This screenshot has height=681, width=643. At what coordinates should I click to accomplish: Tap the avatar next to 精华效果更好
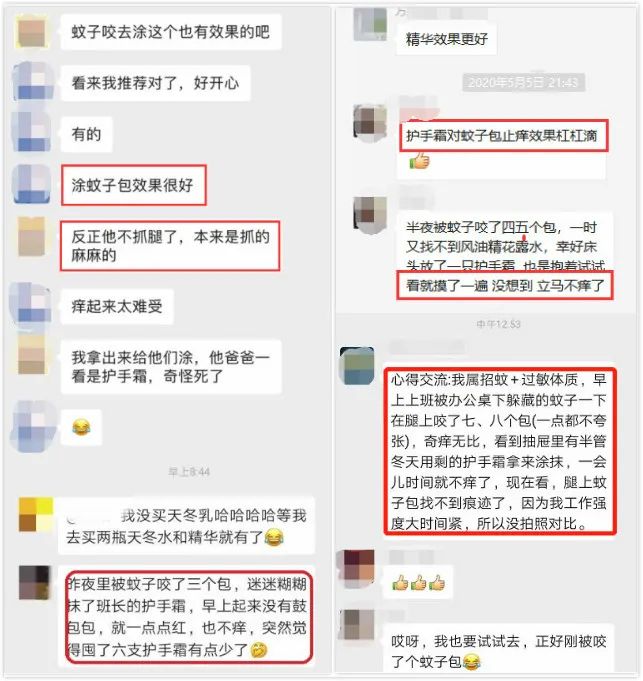tap(370, 24)
